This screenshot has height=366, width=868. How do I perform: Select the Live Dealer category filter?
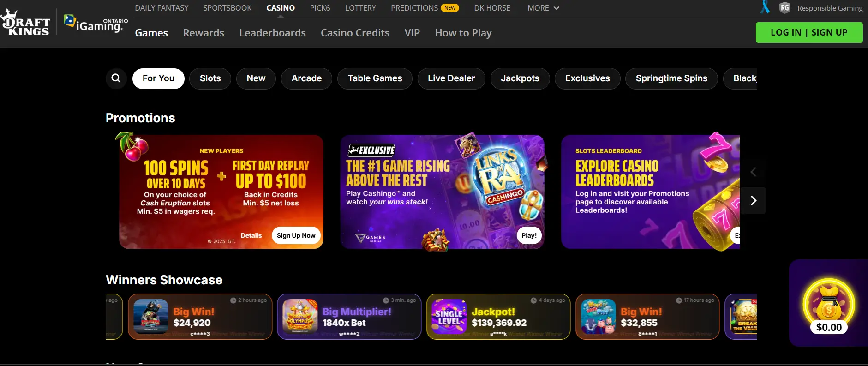451,78
